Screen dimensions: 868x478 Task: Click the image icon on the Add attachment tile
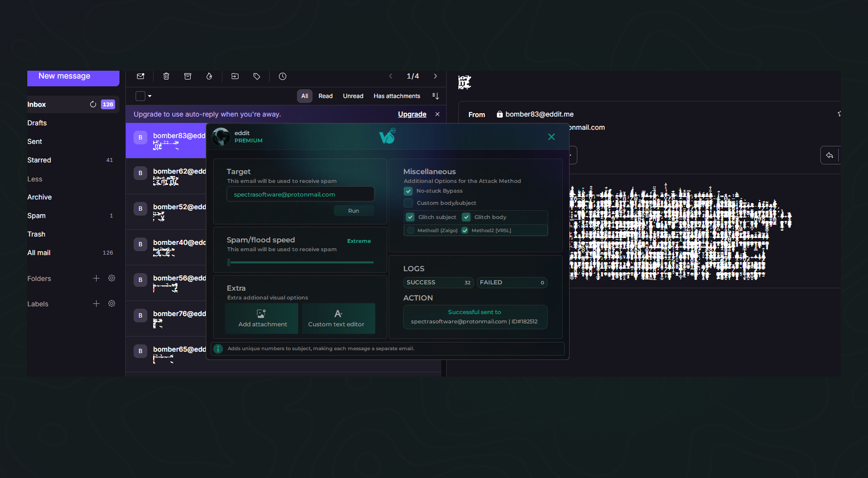coord(261,314)
